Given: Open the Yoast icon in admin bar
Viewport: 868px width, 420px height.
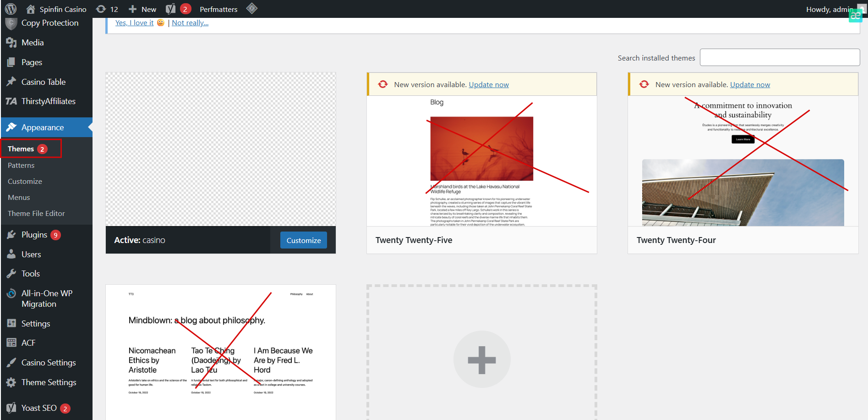Looking at the screenshot, I should tap(170, 9).
